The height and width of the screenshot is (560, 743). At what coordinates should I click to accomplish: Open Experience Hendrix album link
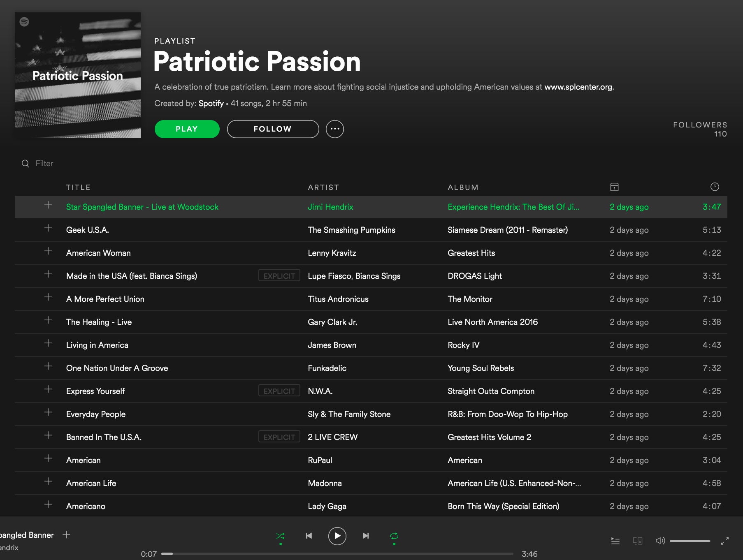tap(513, 207)
